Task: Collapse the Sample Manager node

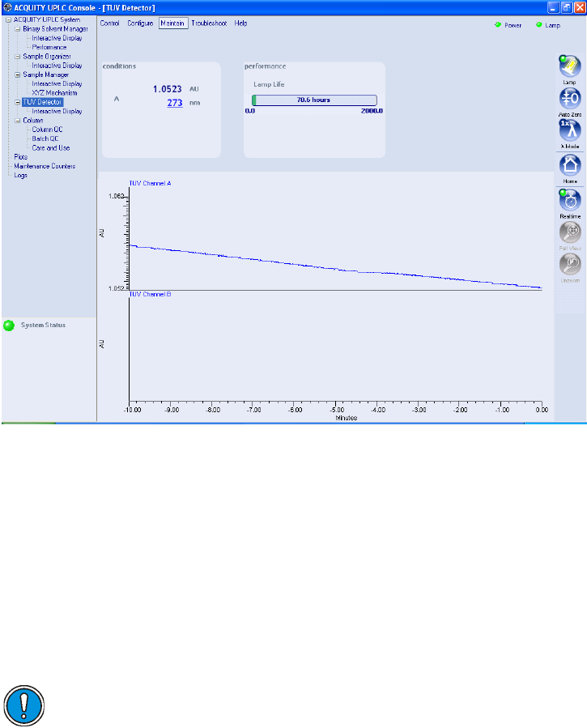Action: click(x=18, y=75)
